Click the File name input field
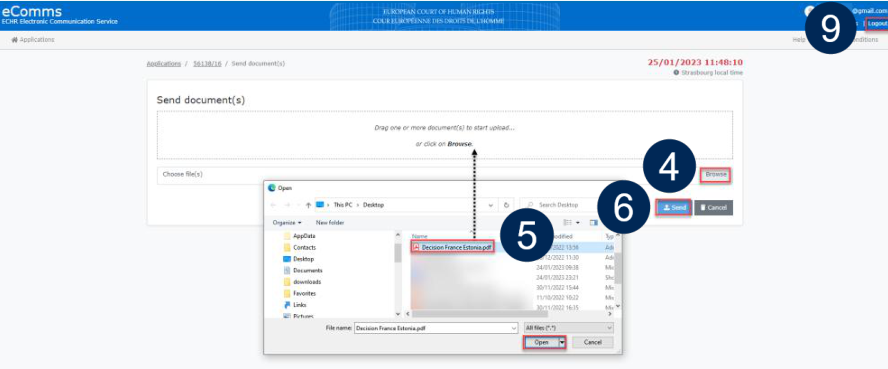Image resolution: width=888 pixels, height=369 pixels. click(436, 328)
